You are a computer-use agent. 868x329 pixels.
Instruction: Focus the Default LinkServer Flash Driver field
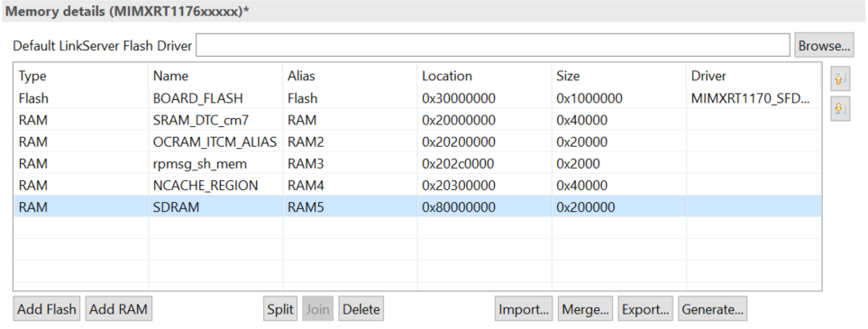493,45
